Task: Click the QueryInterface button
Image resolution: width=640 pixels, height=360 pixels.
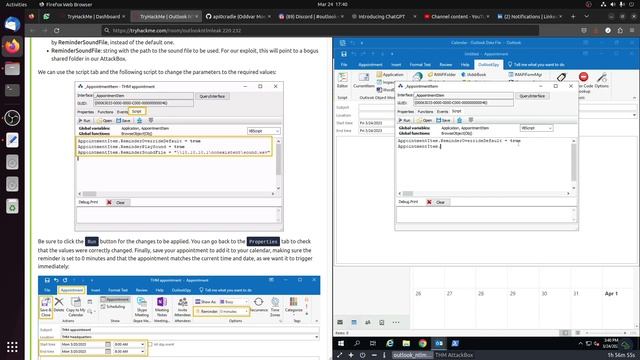Action: tap(532, 96)
